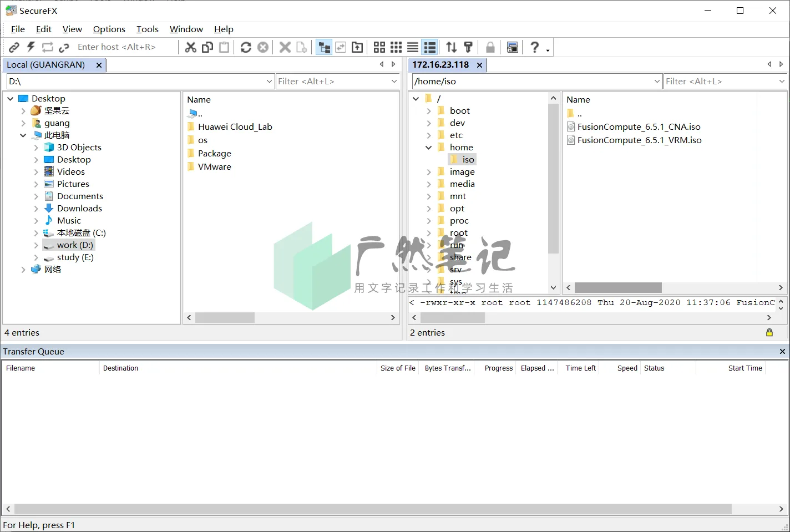
Task: Switch to List view
Action: [413, 47]
